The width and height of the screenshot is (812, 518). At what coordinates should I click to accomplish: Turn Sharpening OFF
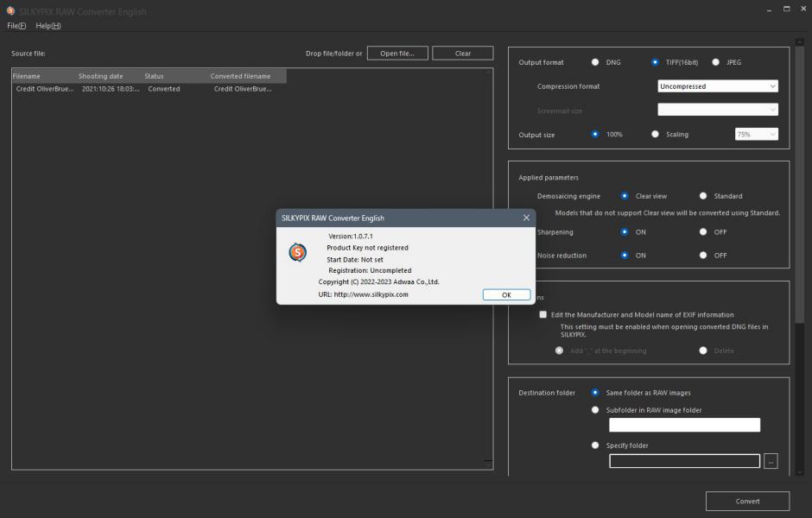(x=703, y=232)
